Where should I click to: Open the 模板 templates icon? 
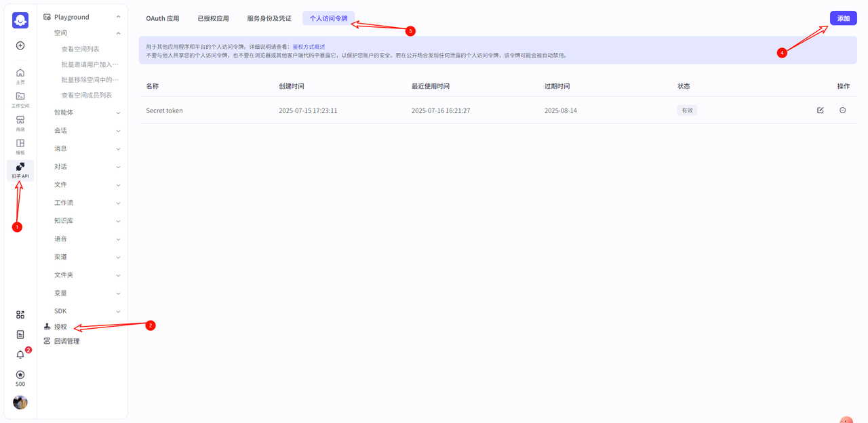[20, 146]
